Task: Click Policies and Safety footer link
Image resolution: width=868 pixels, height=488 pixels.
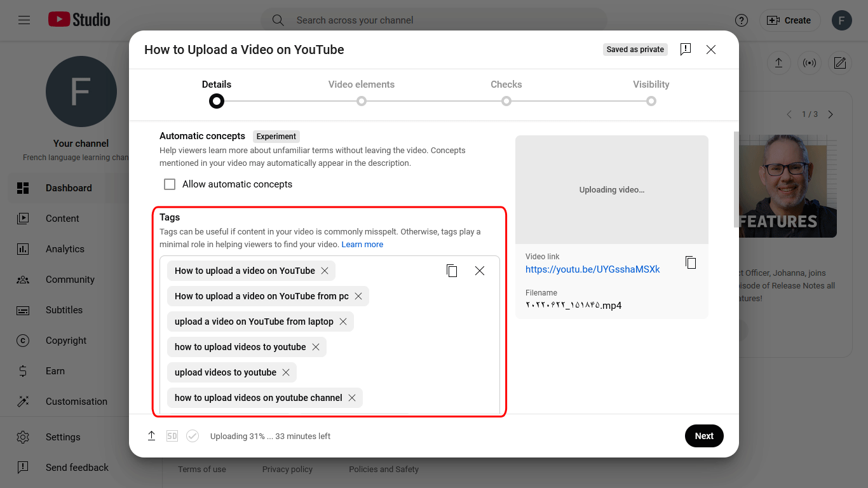Action: pos(384,470)
